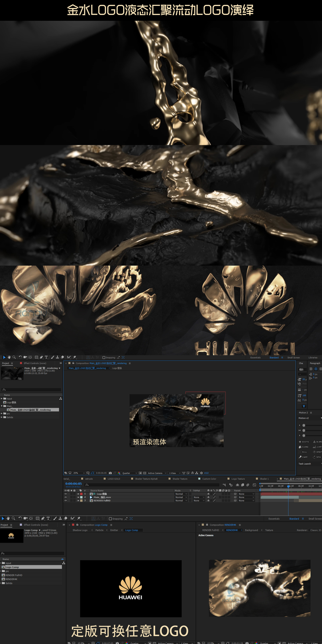Select the Type tool in Main_金水 window toolbar
The image size is (322, 644).
[x=46, y=357]
